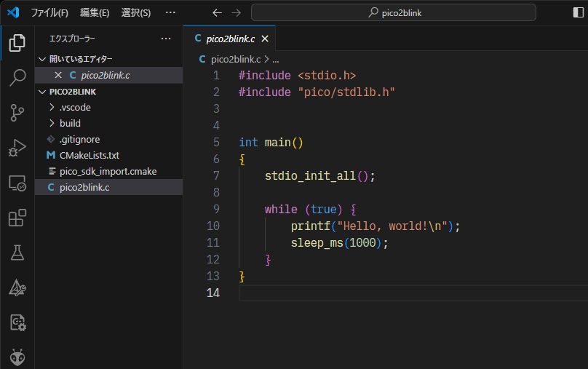Select the pico2blink.c editor tab
The width and height of the screenshot is (588, 369).
coord(230,39)
